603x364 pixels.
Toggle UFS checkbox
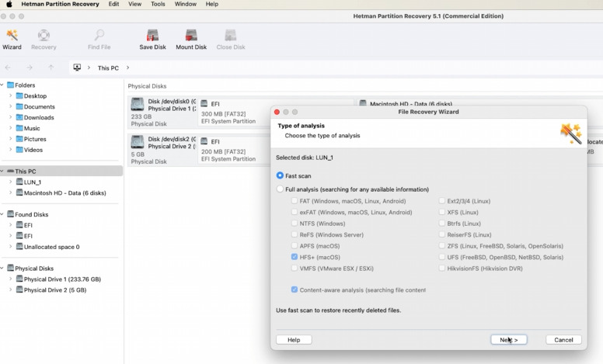(x=442, y=257)
